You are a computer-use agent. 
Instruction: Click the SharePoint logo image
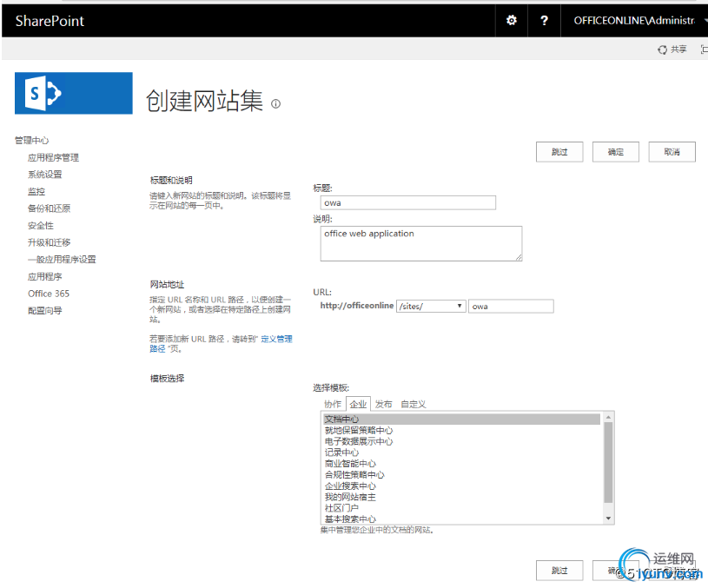pyautogui.click(x=74, y=93)
